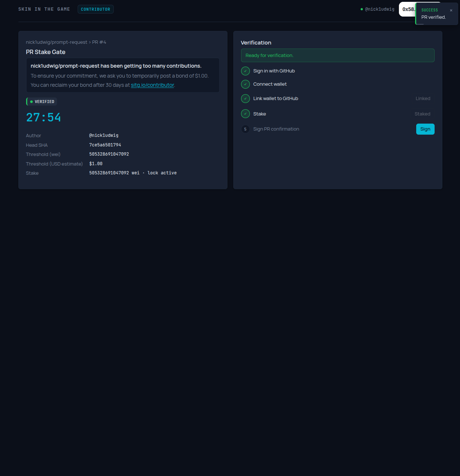Click the Staked status label
This screenshot has height=476, width=460.
click(422, 114)
